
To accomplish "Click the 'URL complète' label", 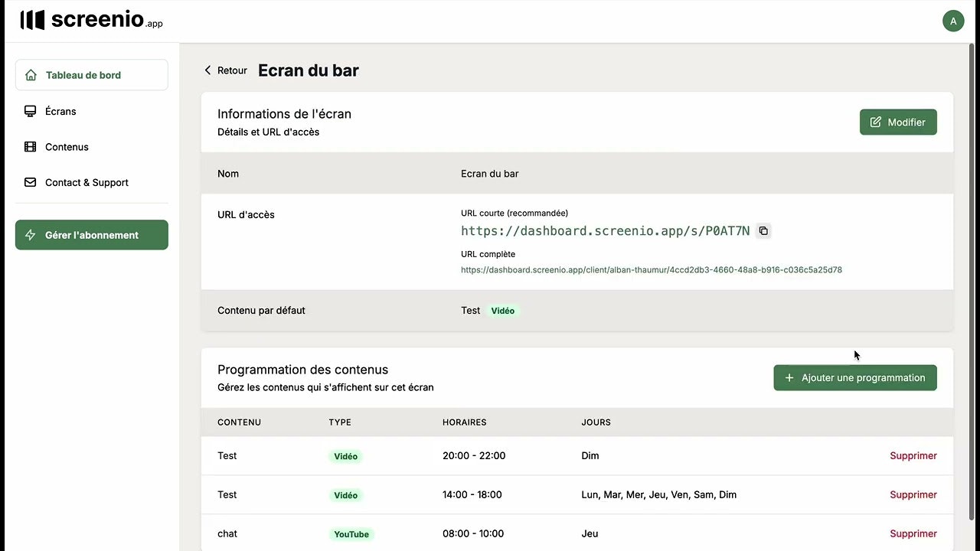I will (x=488, y=254).
